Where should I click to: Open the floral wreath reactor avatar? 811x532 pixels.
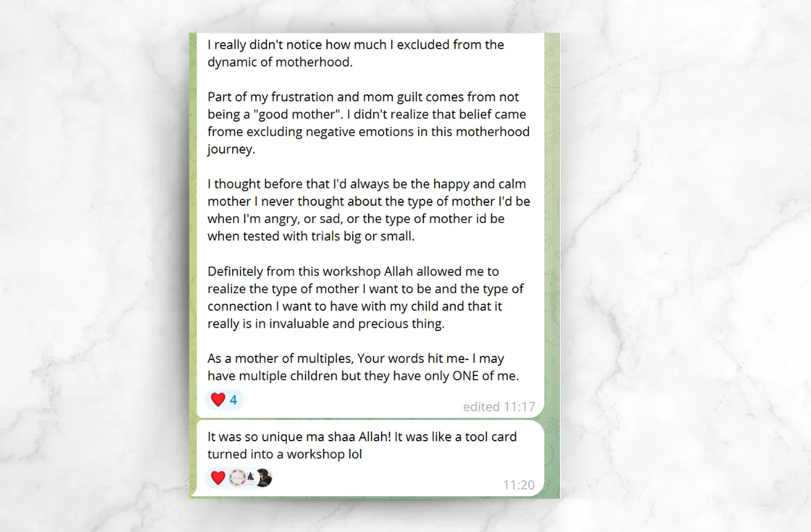click(x=237, y=478)
